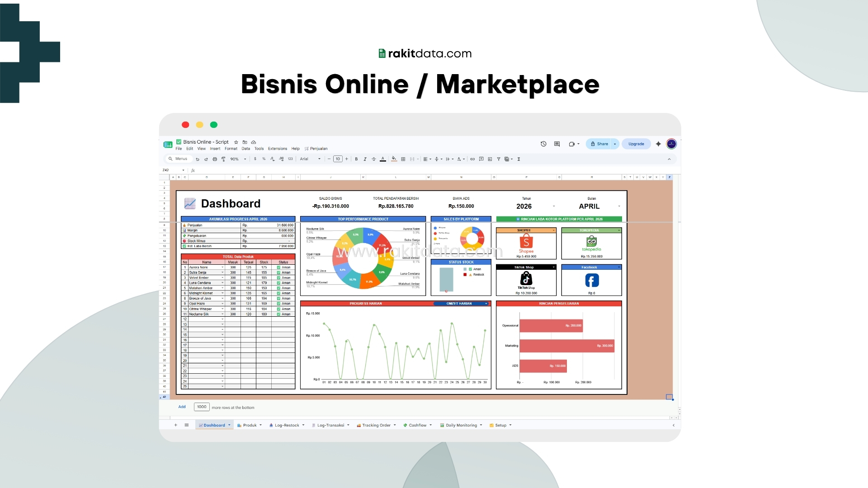Image resolution: width=868 pixels, height=488 pixels.
Task: Click the add new sheet plus icon
Action: coord(176,425)
